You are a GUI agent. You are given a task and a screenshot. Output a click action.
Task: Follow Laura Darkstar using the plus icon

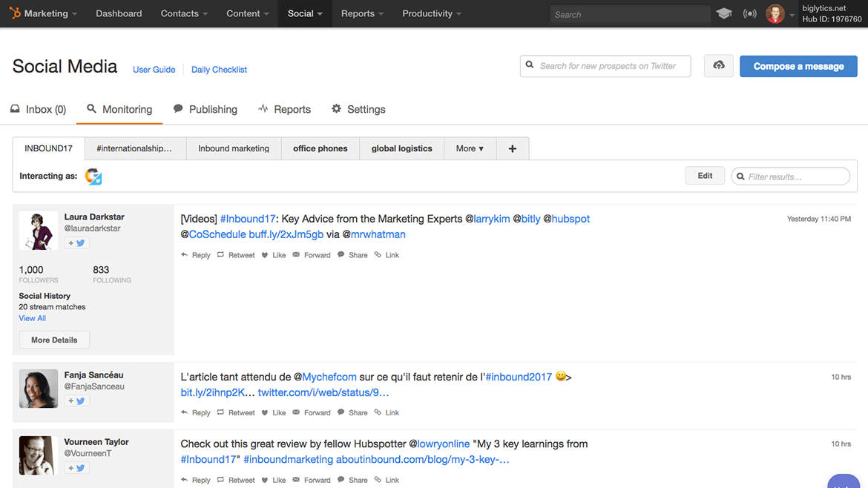[x=72, y=243]
